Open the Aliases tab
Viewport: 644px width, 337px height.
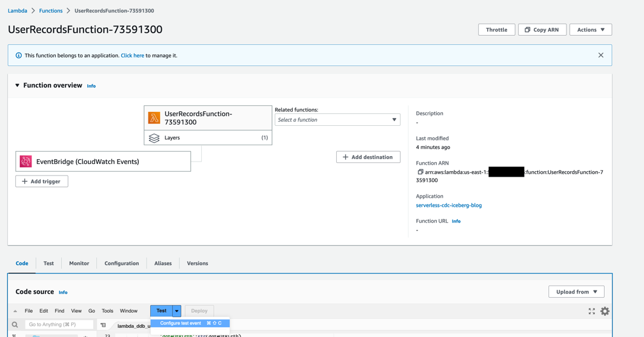tap(163, 263)
